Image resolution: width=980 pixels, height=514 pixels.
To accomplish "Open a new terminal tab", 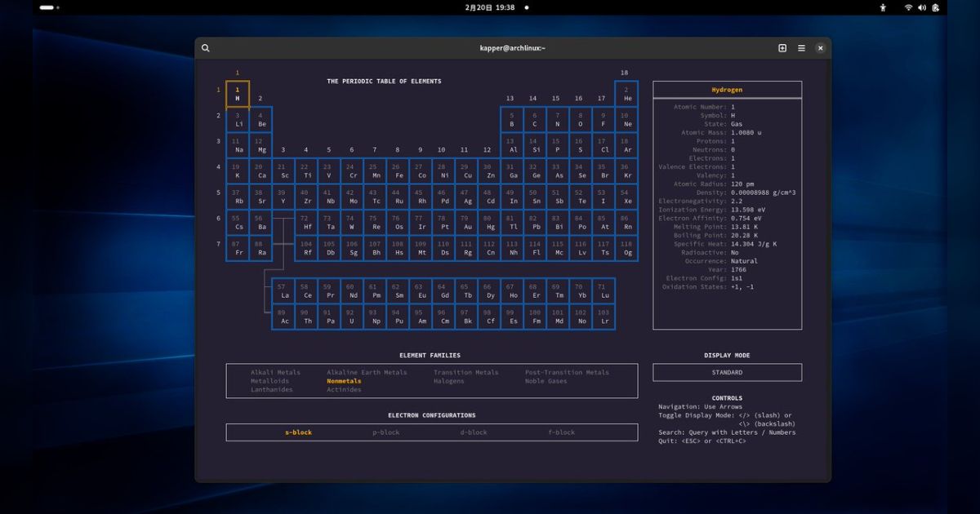I will click(x=782, y=47).
